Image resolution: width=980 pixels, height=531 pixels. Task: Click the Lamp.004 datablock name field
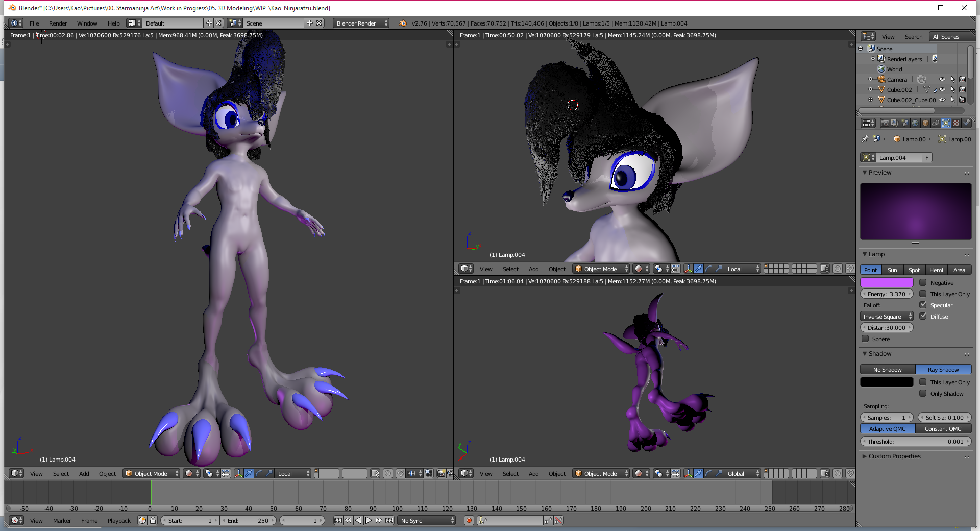pyautogui.click(x=899, y=157)
